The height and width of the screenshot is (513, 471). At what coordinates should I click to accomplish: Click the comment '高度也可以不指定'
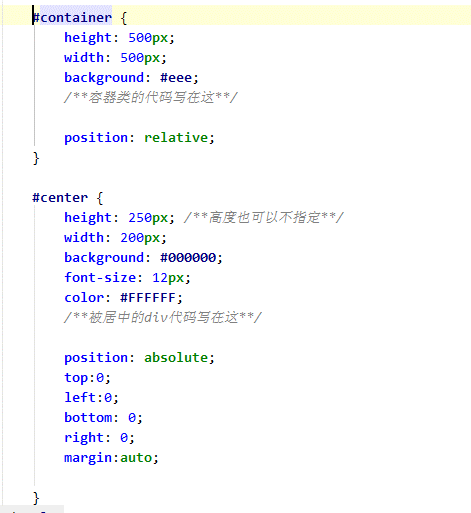264,217
